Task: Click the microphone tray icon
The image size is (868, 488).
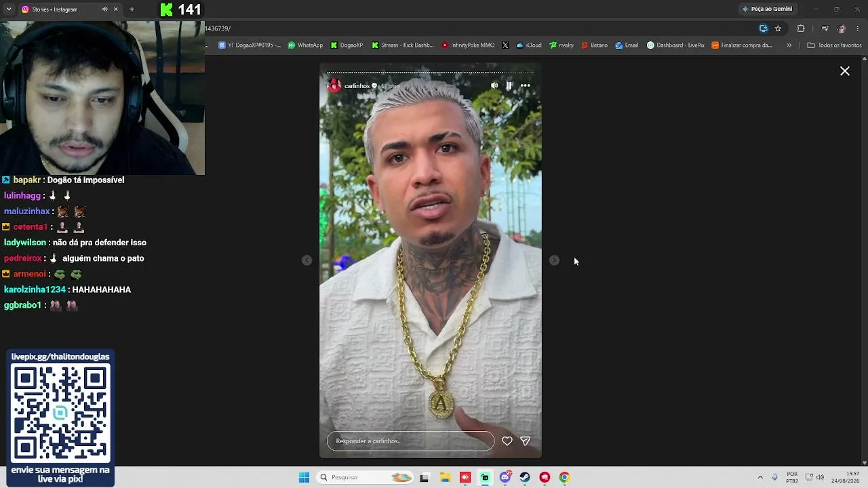Action: [775, 477]
